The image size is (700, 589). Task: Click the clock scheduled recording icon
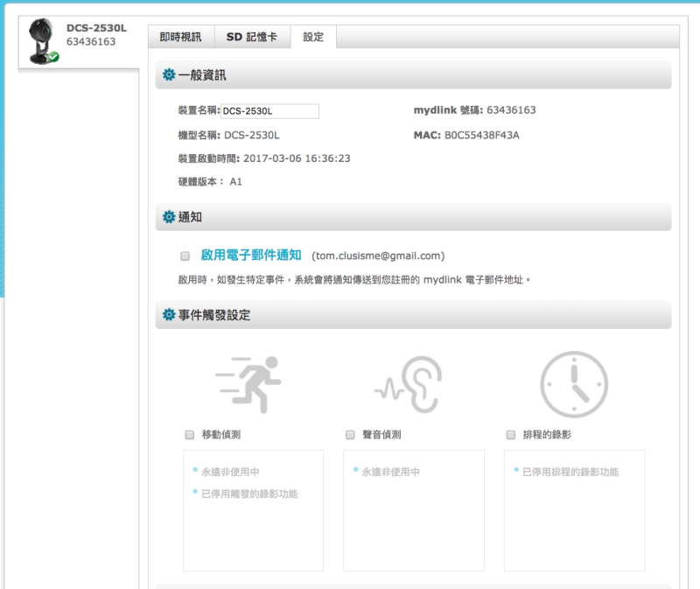[573, 382]
